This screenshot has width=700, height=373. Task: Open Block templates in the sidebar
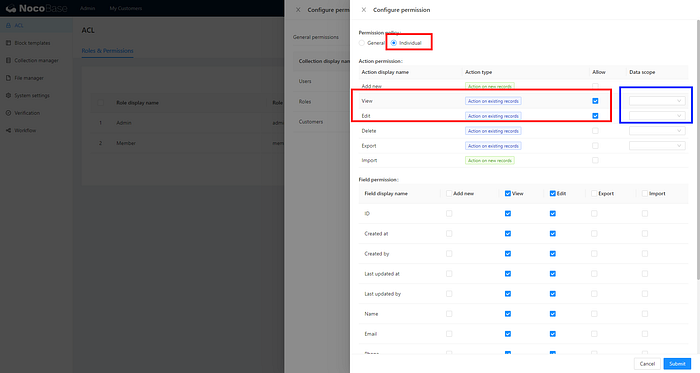click(x=36, y=43)
